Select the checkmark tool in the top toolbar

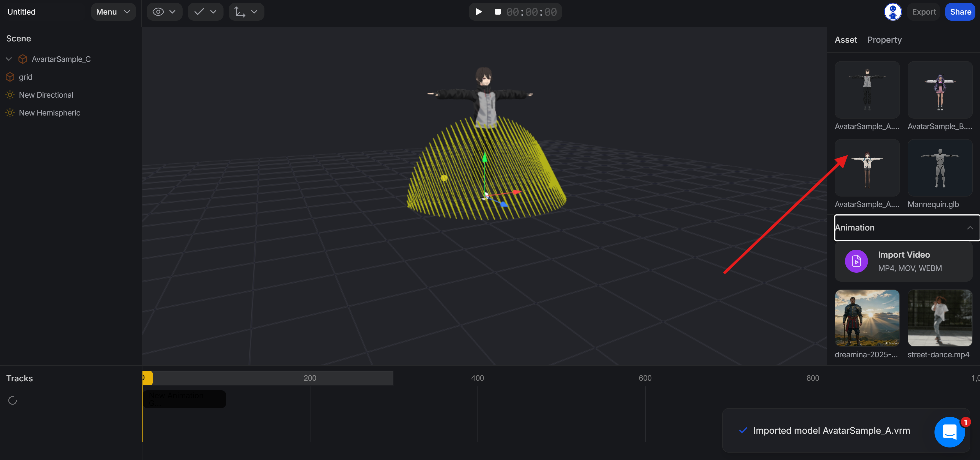click(x=199, y=12)
